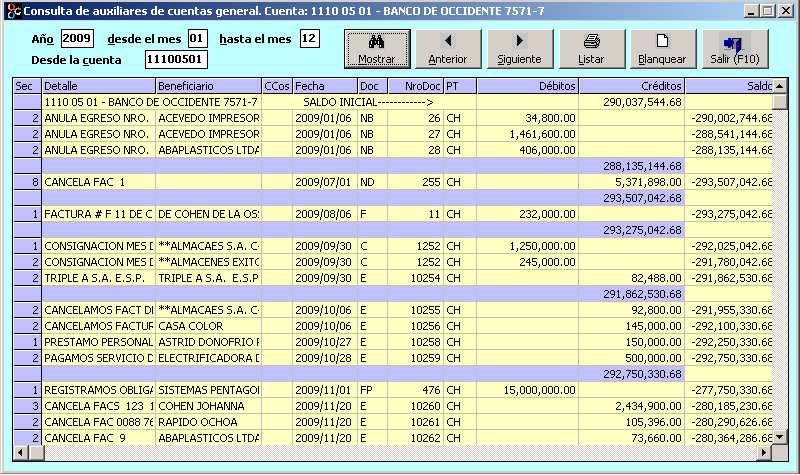
Task: Click the horizontal scrollbar left arrow
Action: (x=20, y=453)
